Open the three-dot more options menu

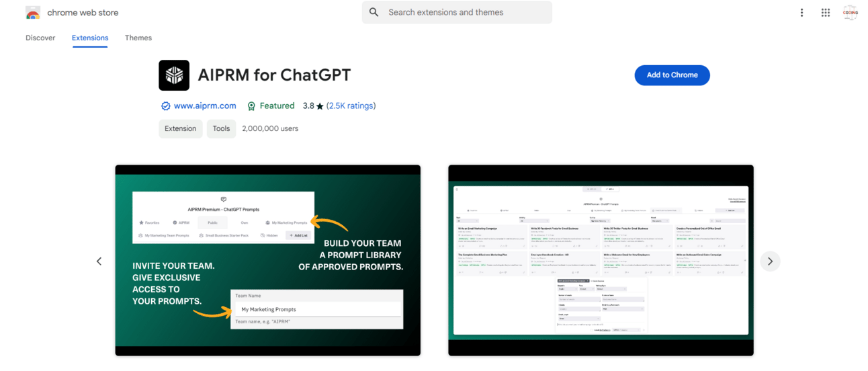point(801,13)
